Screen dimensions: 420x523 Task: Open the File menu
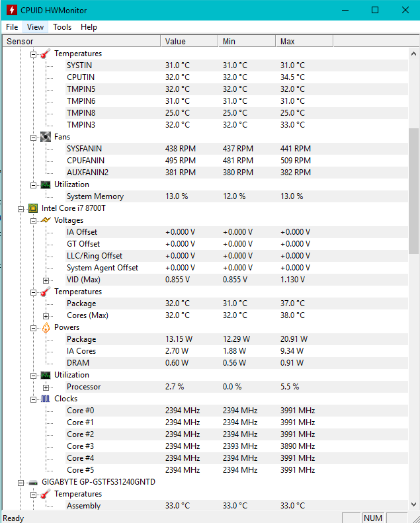coord(12,27)
